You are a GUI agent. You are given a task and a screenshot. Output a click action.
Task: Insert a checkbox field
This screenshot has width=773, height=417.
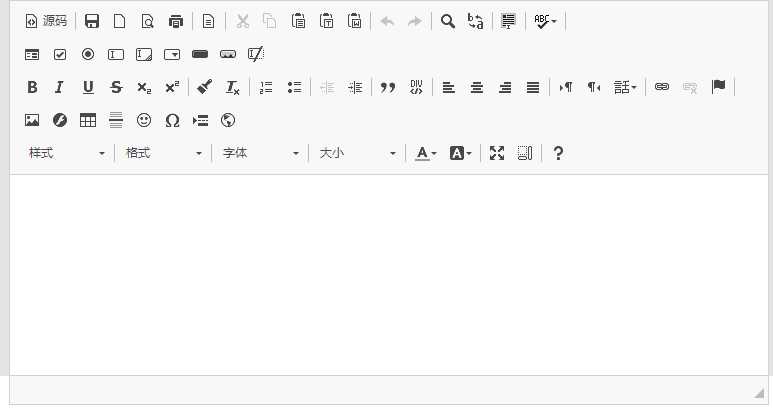click(60, 54)
